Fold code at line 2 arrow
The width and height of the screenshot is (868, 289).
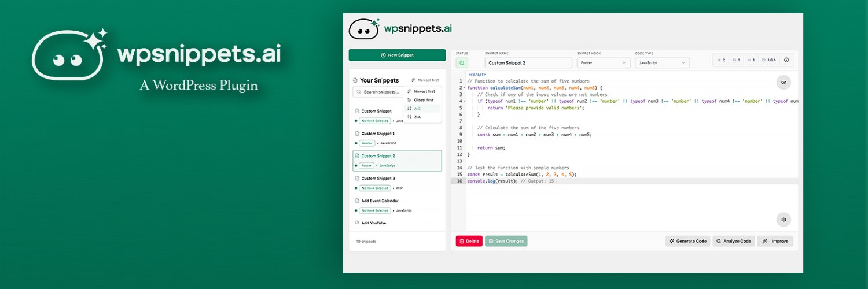click(x=464, y=88)
